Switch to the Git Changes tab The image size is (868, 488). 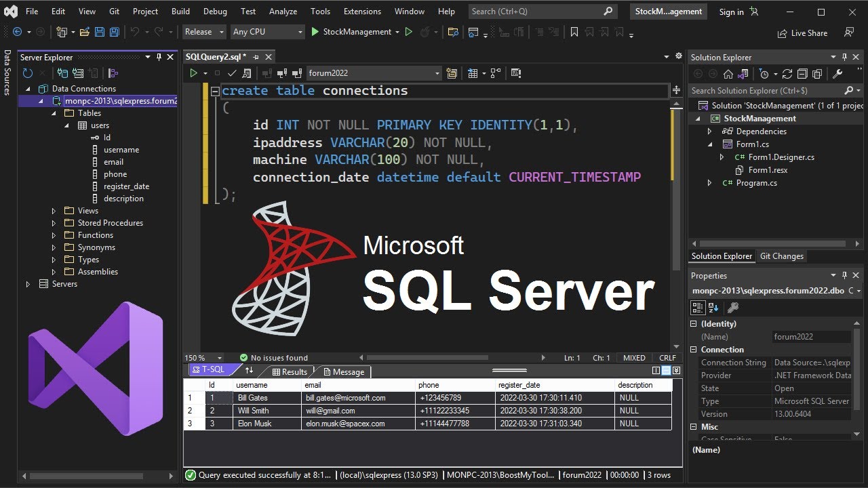[781, 256]
